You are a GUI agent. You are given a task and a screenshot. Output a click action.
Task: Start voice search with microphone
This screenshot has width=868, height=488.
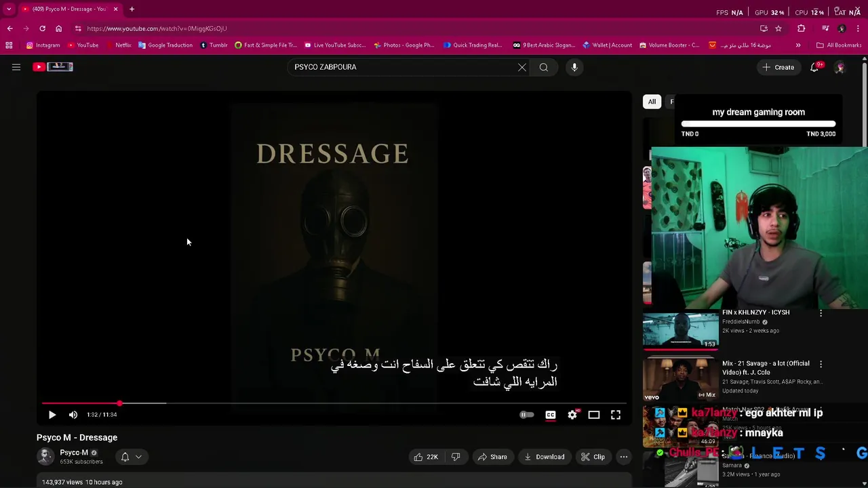(574, 67)
